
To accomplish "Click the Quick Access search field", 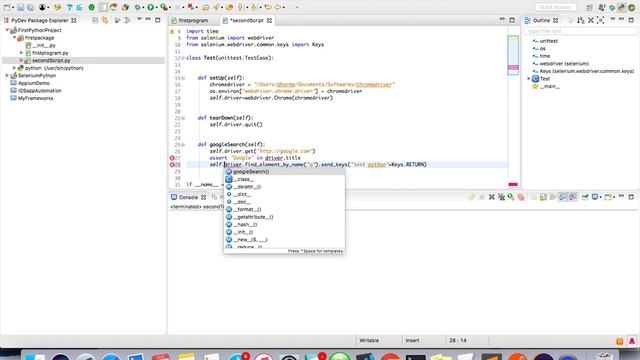I will [x=556, y=7].
